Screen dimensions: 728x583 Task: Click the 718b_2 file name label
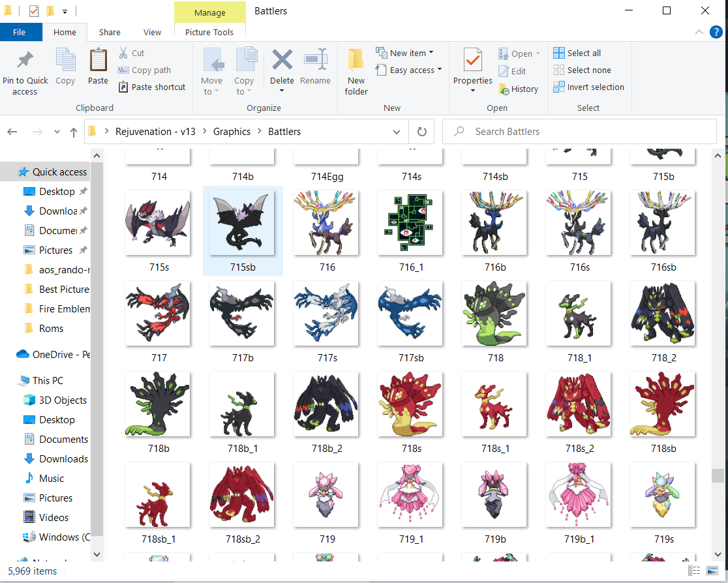(x=327, y=449)
